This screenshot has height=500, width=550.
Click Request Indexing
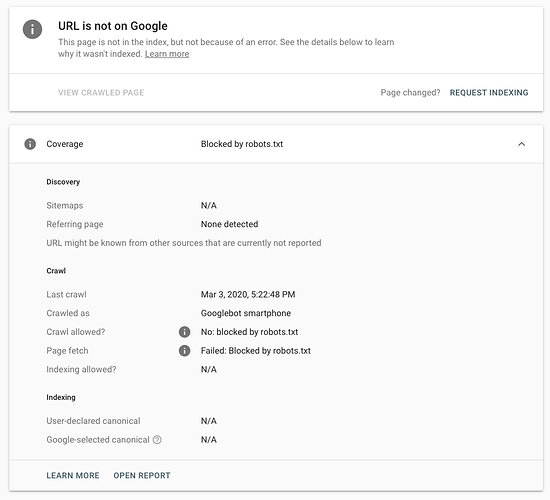click(x=489, y=93)
